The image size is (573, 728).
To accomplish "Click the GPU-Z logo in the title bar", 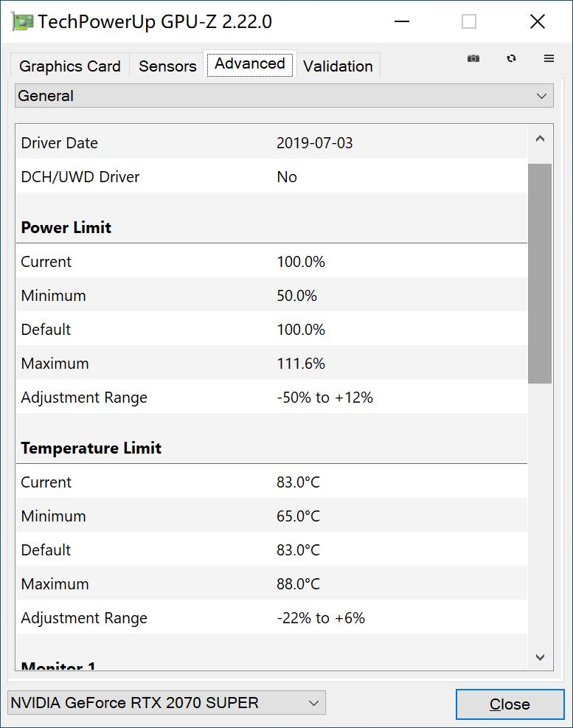I will pyautogui.click(x=21, y=21).
